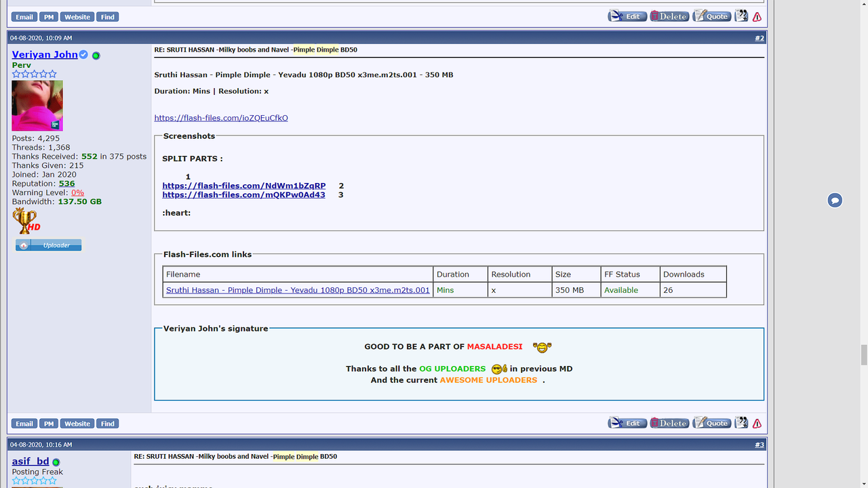
Task: Click the verified badge next to Veriyan John
Action: click(x=83, y=54)
